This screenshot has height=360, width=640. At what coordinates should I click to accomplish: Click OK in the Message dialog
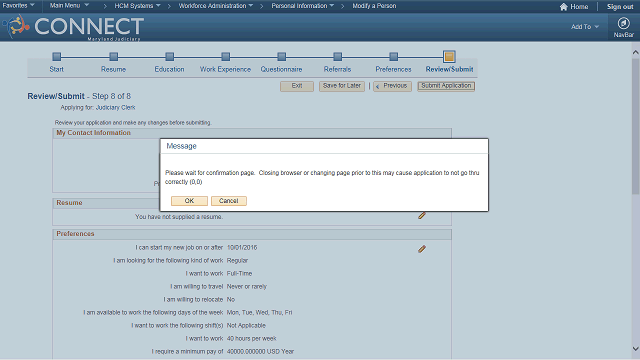point(189,201)
